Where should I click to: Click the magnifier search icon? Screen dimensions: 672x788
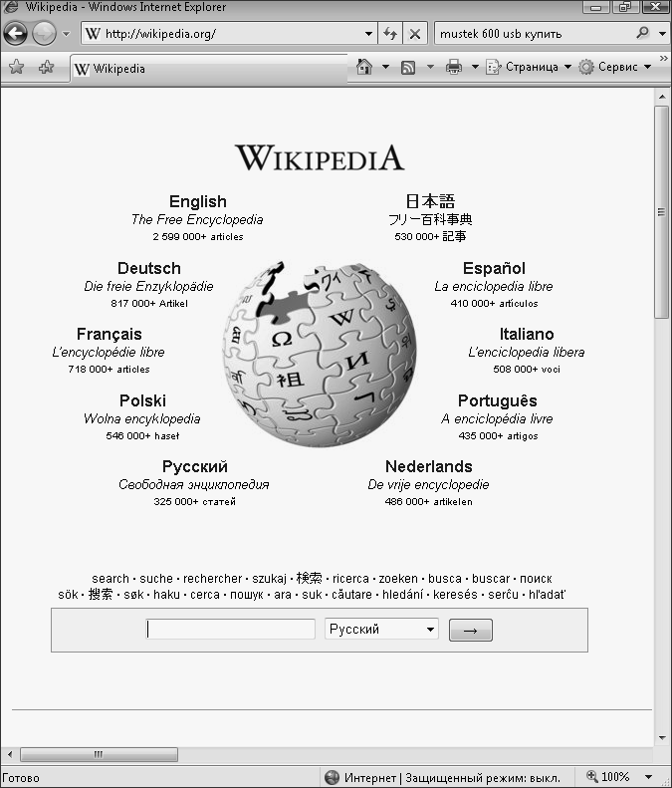coord(642,33)
